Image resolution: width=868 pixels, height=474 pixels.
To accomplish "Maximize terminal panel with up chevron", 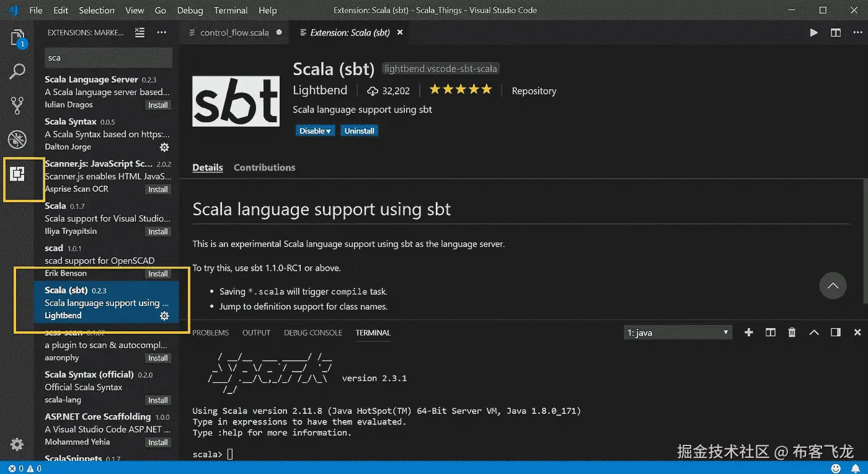I will (814, 333).
